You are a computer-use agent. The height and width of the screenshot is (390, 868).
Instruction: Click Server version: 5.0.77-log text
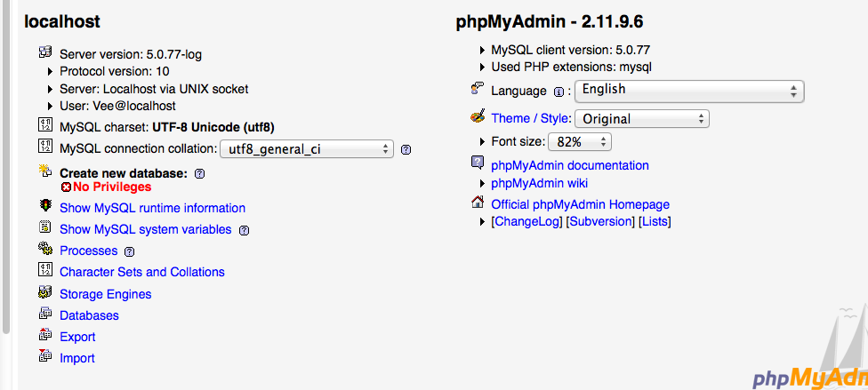pos(131,54)
